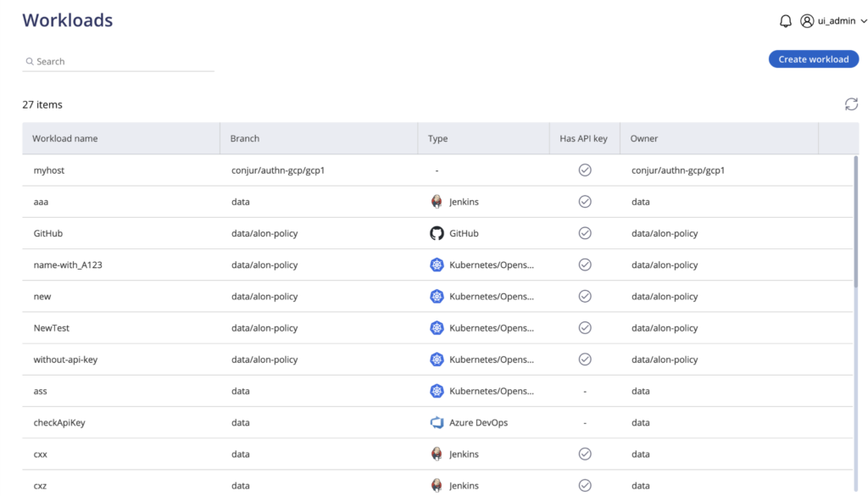This screenshot has height=496, width=868.
Task: Click API key checkmark for NewTest
Action: click(x=585, y=328)
